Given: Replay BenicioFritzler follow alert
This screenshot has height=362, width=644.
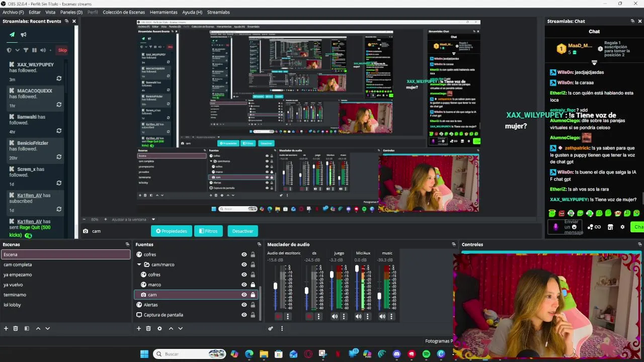Looking at the screenshot, I should [59, 157].
